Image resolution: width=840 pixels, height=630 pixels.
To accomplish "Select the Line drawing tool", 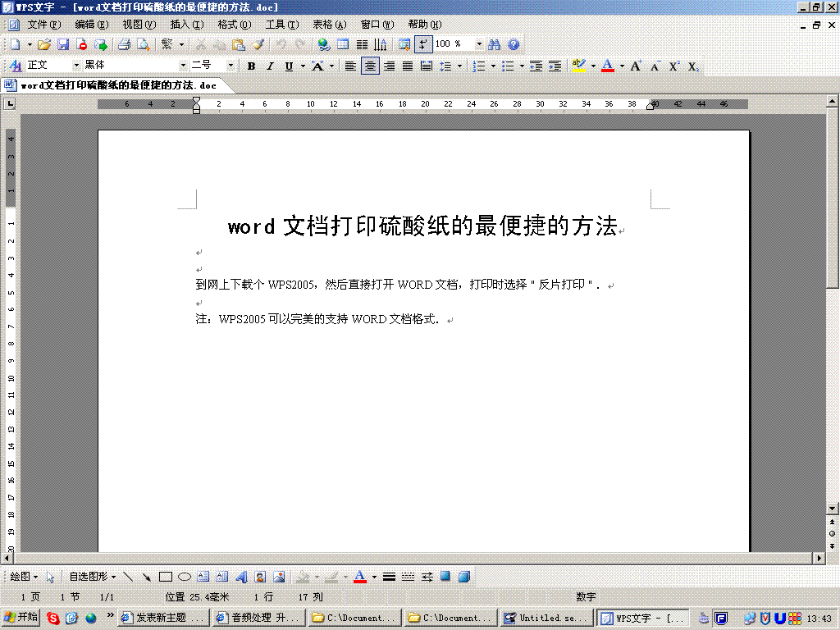I will [127, 577].
